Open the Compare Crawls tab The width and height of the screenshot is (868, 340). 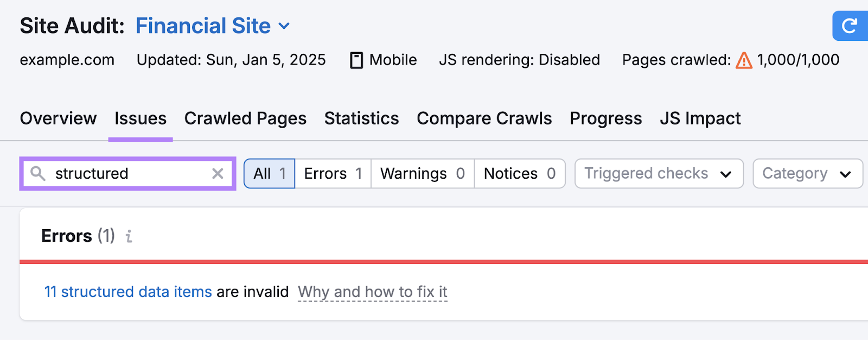(x=484, y=118)
